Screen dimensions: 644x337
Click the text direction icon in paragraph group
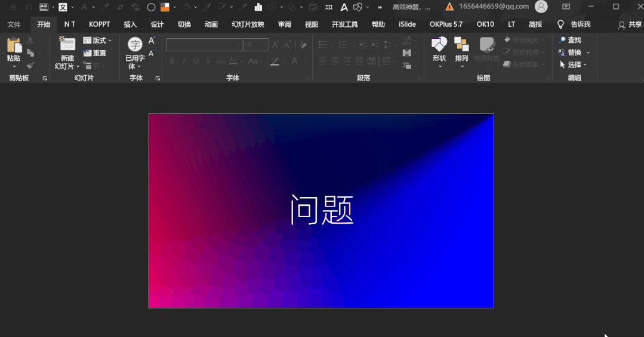[406, 40]
